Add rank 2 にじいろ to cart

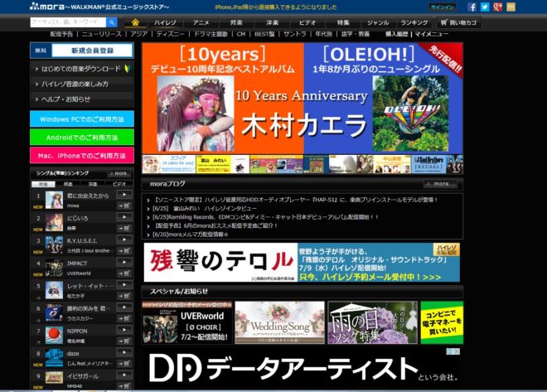[x=124, y=229]
